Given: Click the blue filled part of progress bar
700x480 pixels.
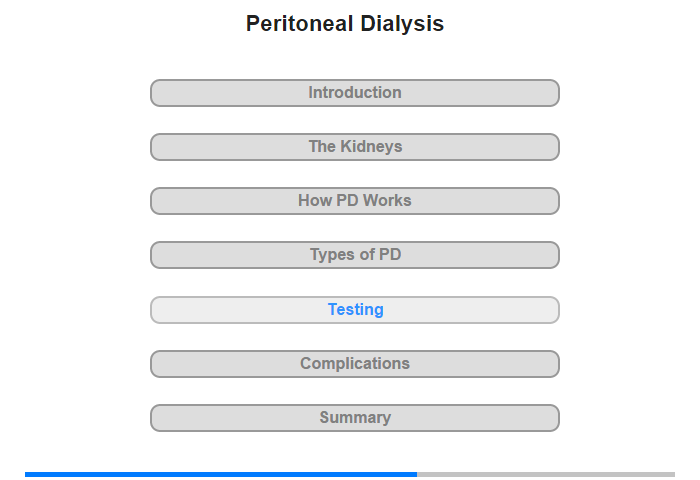Looking at the screenshot, I should pyautogui.click(x=220, y=474).
